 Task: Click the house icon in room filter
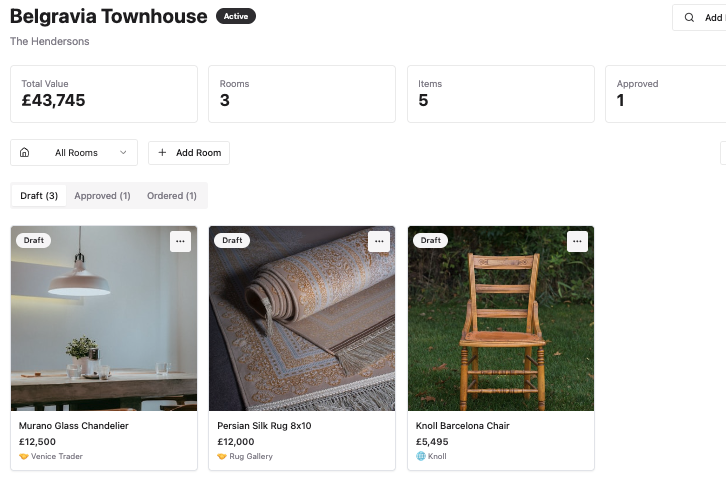click(x=25, y=153)
